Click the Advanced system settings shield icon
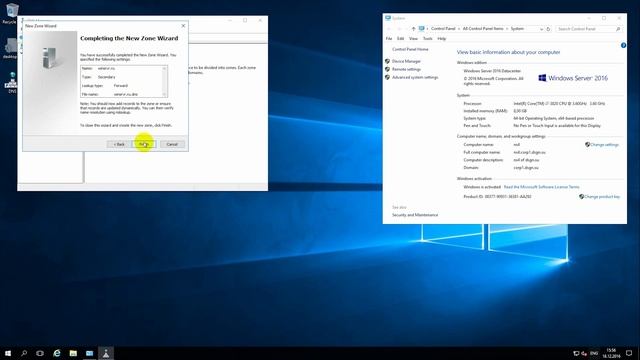 (387, 77)
